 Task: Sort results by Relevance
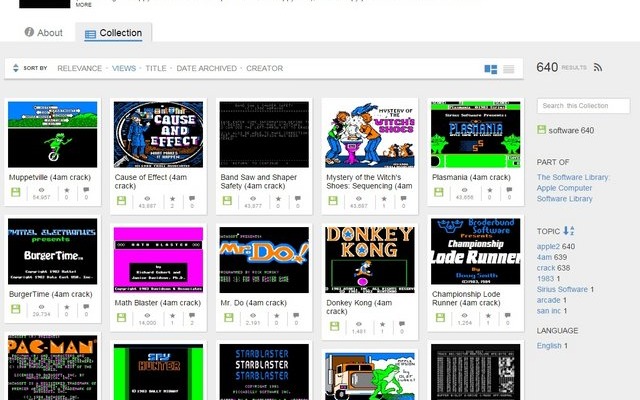click(x=80, y=68)
